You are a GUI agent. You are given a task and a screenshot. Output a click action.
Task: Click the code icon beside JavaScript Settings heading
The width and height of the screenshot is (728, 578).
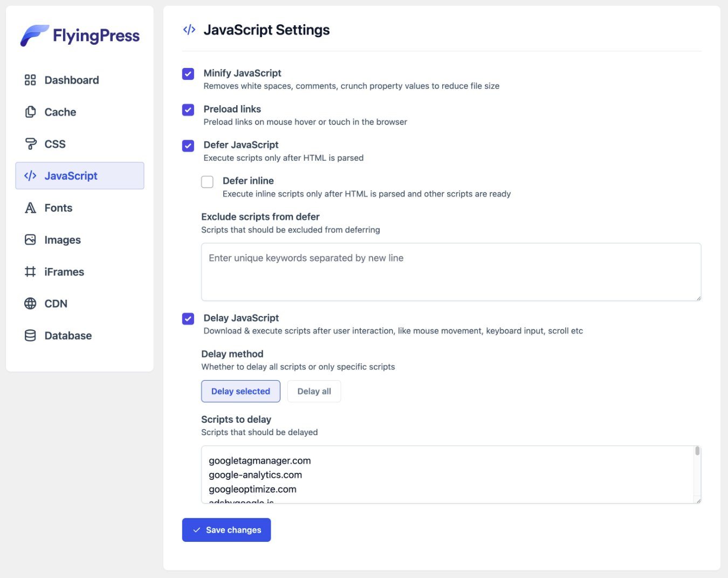tap(189, 30)
